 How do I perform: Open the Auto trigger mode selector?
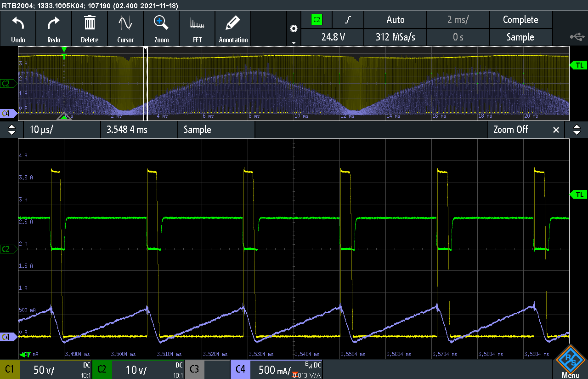[x=395, y=20]
